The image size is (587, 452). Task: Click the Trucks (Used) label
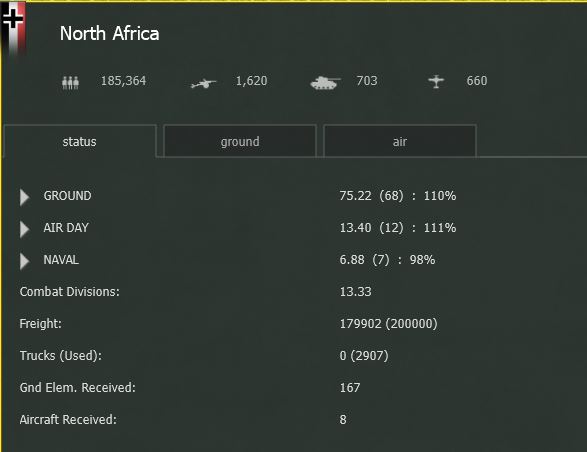click(61, 356)
